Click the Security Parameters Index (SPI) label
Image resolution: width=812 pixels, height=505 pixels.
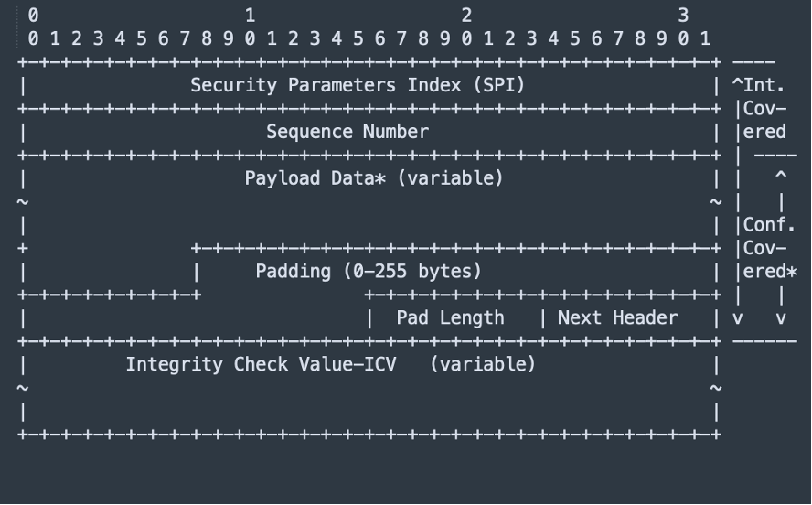pyautogui.click(x=358, y=85)
